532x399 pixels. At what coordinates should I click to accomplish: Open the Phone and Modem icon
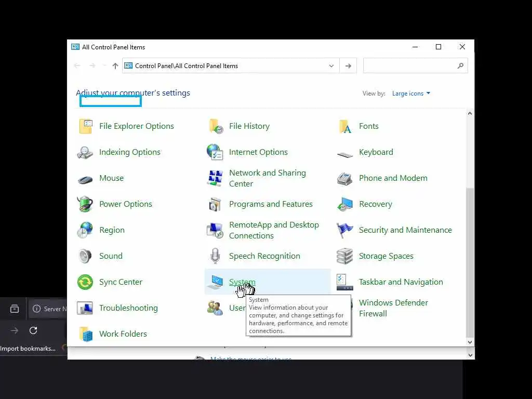[x=345, y=179]
